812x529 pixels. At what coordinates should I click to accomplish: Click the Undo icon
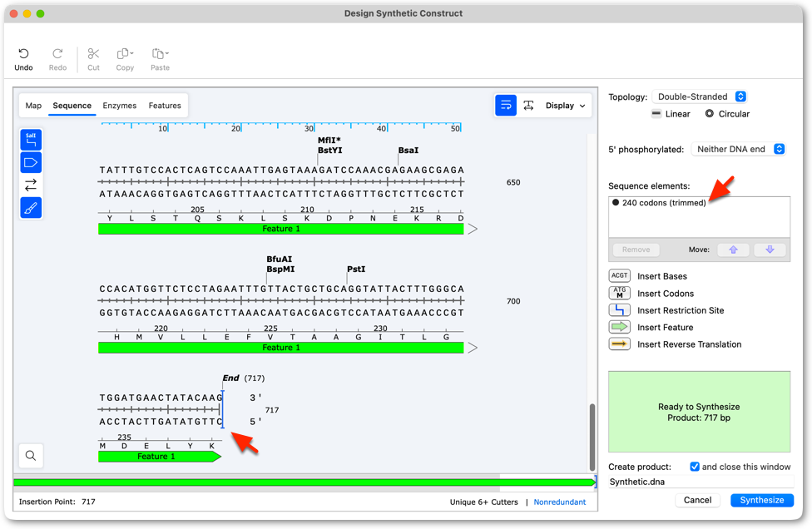(23, 54)
